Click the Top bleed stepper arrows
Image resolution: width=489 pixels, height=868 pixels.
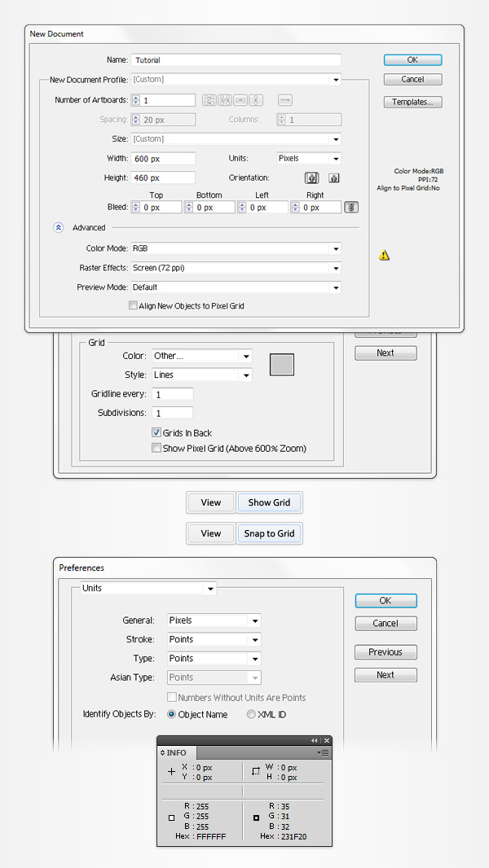click(135, 207)
